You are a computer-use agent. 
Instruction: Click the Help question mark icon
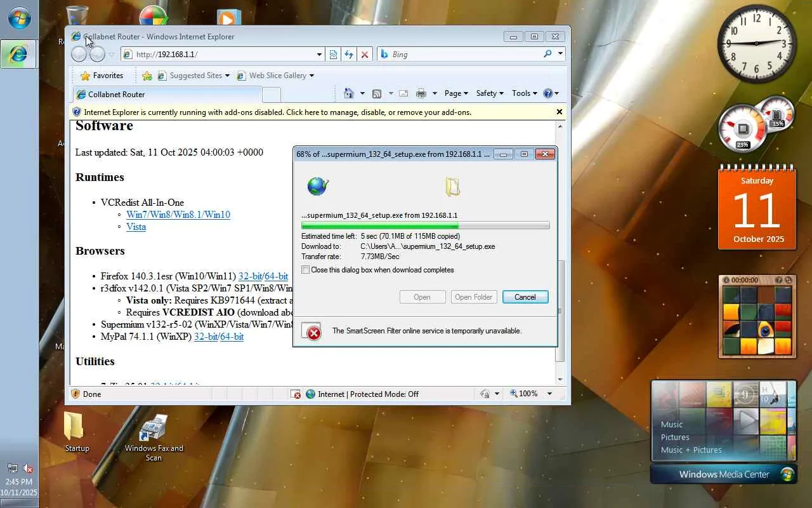(x=548, y=93)
